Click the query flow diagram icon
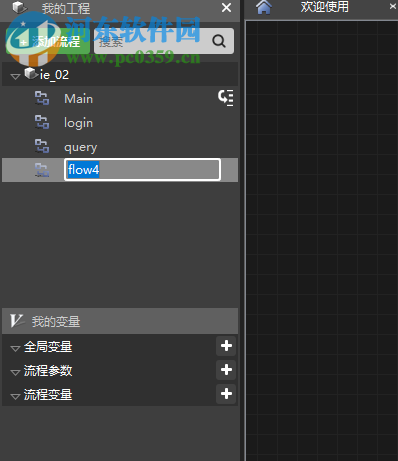Image resolution: width=398 pixels, height=461 pixels. (42, 146)
